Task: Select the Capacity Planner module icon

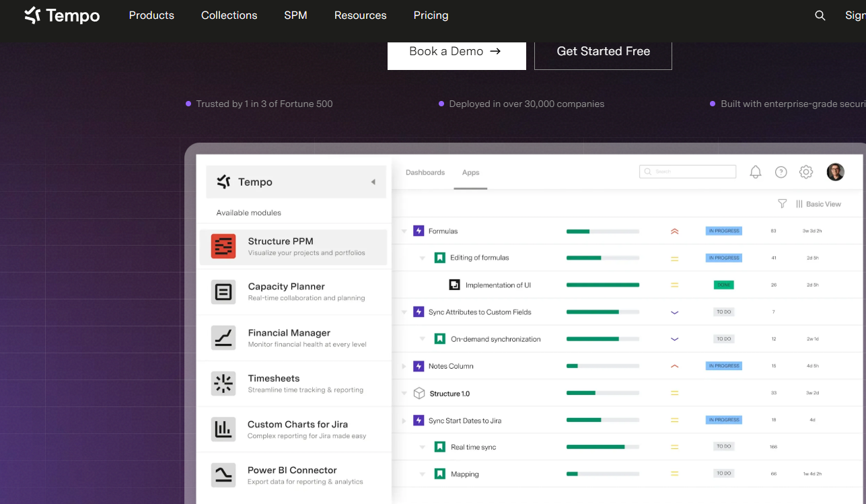Action: pos(223,292)
